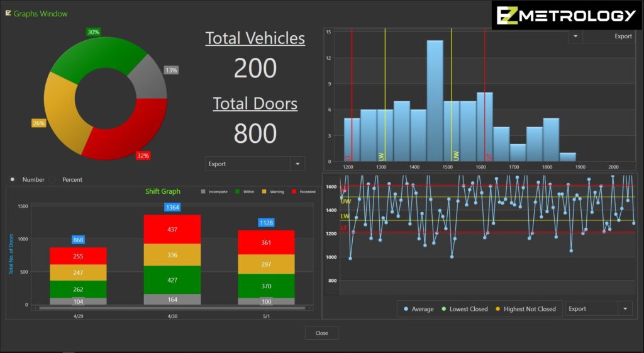
Task: Click the Incomplete legend marker in Shift Graph
Action: point(203,191)
